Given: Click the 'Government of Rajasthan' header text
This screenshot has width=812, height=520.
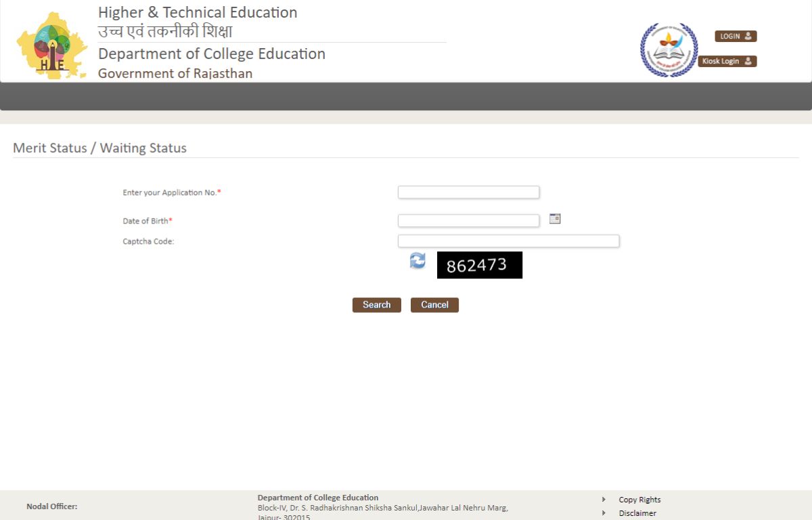Looking at the screenshot, I should point(175,73).
